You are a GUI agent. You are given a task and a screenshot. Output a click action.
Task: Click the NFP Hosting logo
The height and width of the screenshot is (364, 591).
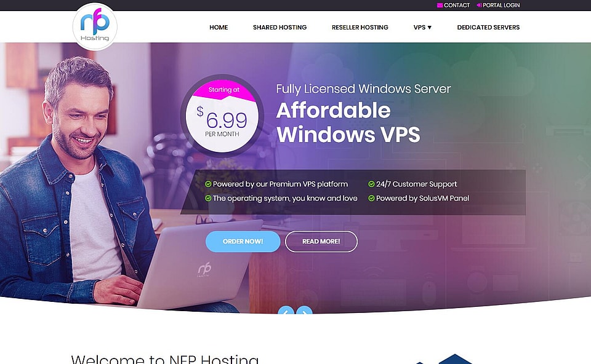pyautogui.click(x=95, y=26)
